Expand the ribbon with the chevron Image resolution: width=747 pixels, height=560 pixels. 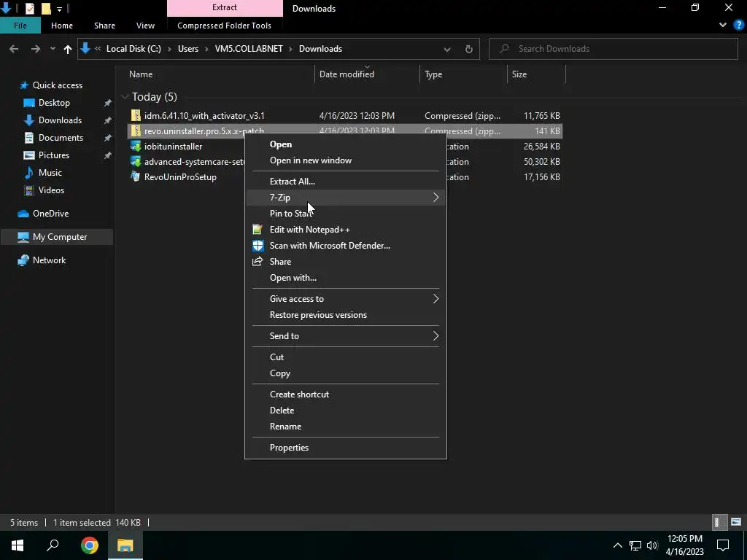(x=723, y=26)
